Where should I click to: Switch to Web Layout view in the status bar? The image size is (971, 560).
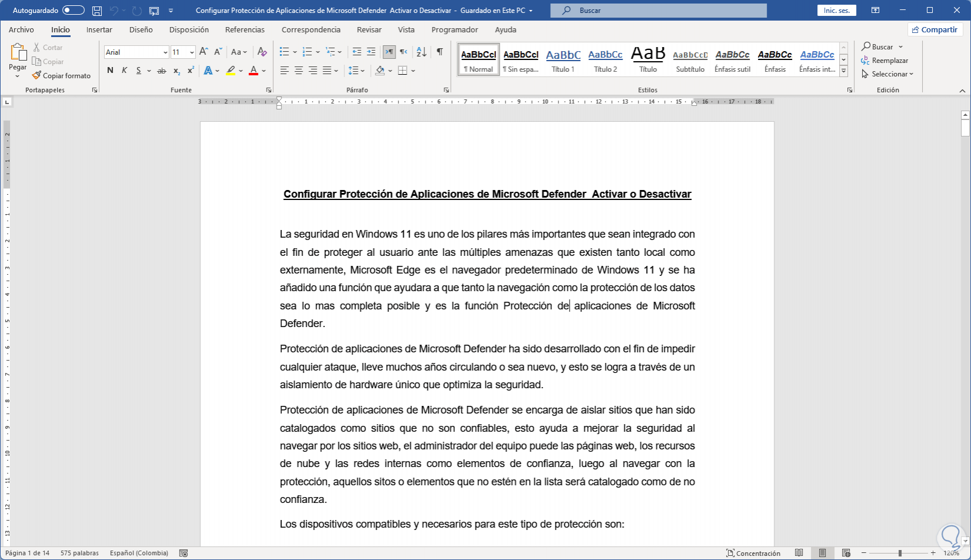[x=846, y=553]
